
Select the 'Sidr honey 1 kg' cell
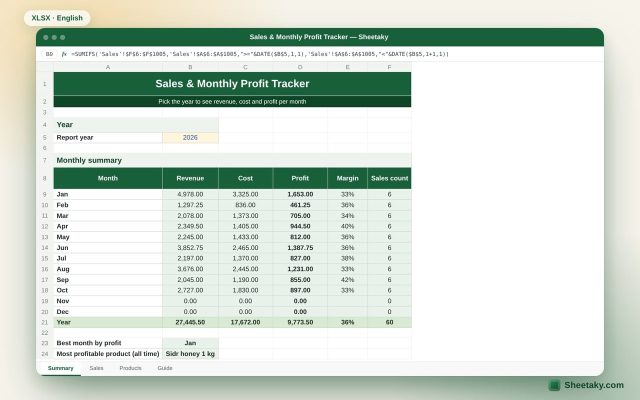tap(190, 353)
